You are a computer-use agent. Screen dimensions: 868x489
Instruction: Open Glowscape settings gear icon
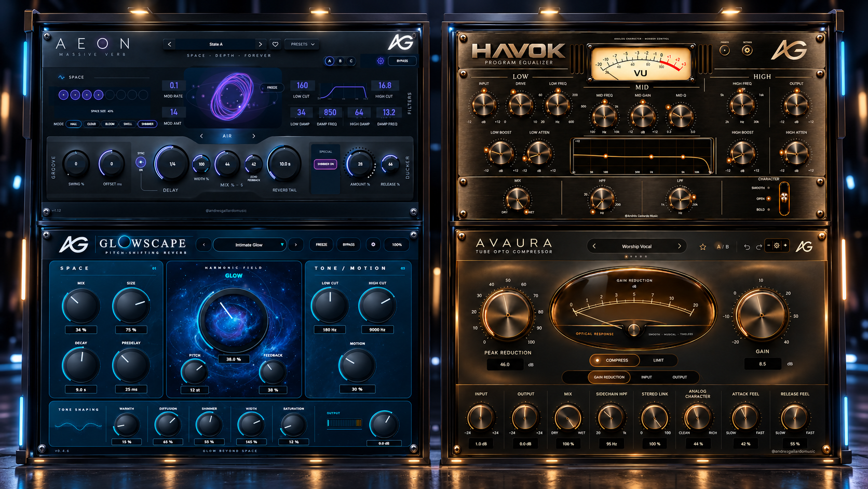coord(373,244)
